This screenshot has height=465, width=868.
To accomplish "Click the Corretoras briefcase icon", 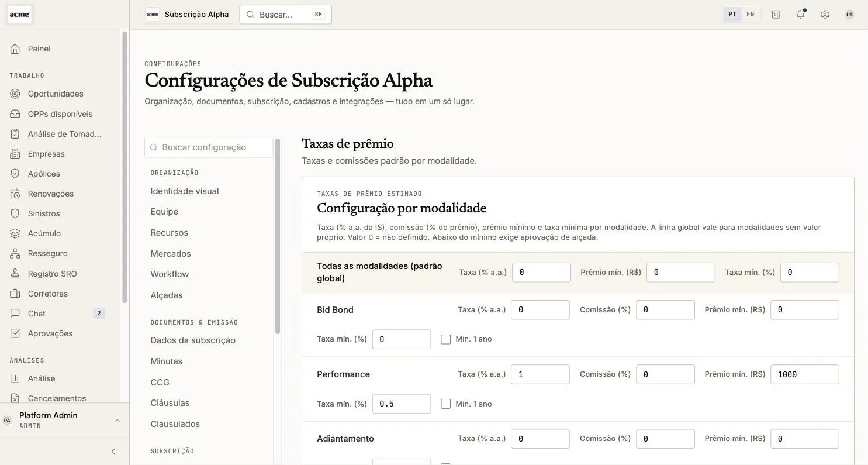I will (x=16, y=294).
